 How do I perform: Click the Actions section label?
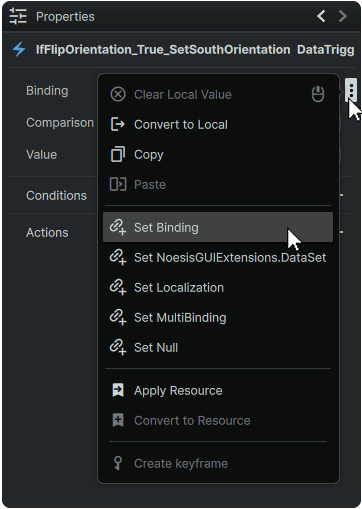(47, 232)
